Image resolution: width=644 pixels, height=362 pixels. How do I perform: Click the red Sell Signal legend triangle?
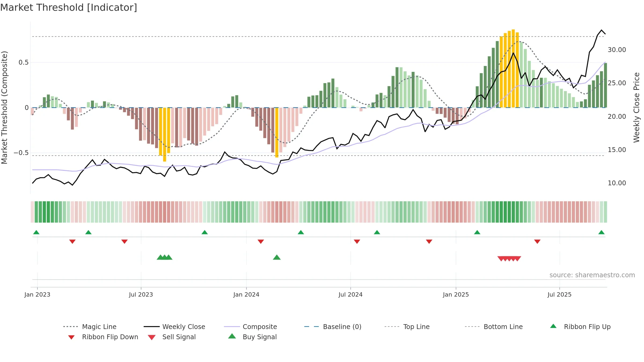152,337
